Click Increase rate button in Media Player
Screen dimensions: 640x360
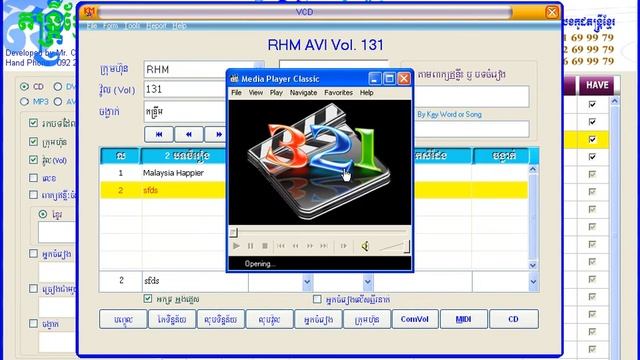[x=310, y=246]
